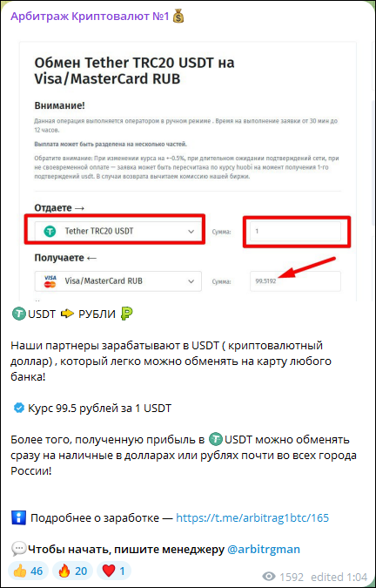
Task: Click the yellow right-pointing hand emoji
Action: point(67,314)
